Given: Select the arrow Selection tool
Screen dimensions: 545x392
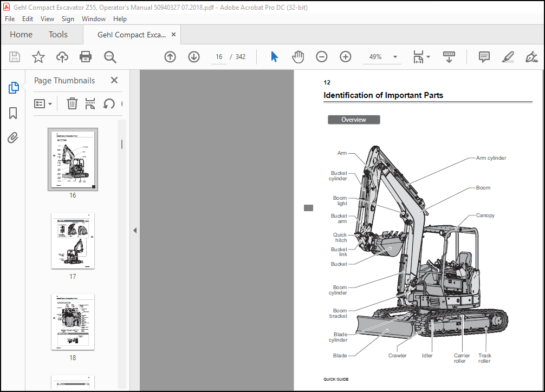Looking at the screenshot, I should pyautogui.click(x=274, y=57).
